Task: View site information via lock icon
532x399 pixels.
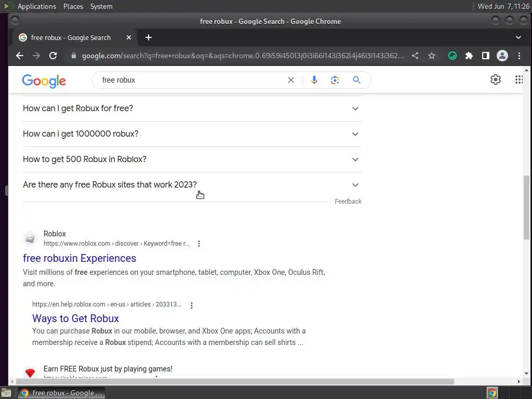Action: pos(74,56)
